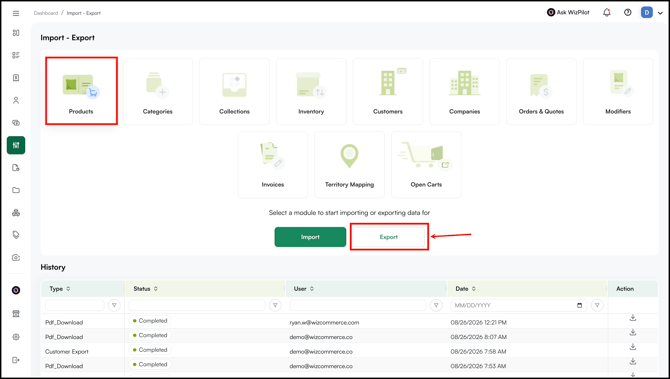Select the Companies module card

464,91
